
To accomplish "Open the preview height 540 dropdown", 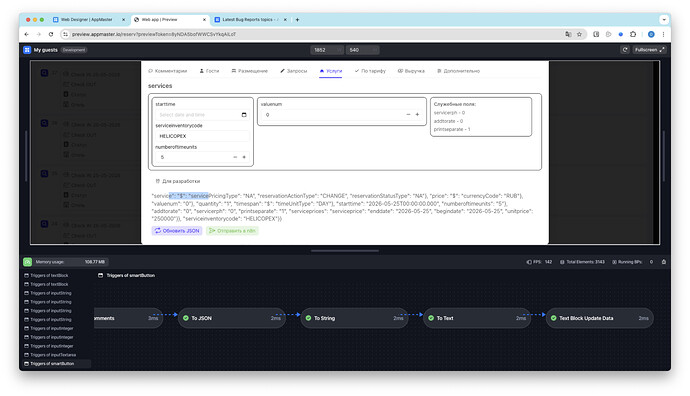I will point(362,50).
